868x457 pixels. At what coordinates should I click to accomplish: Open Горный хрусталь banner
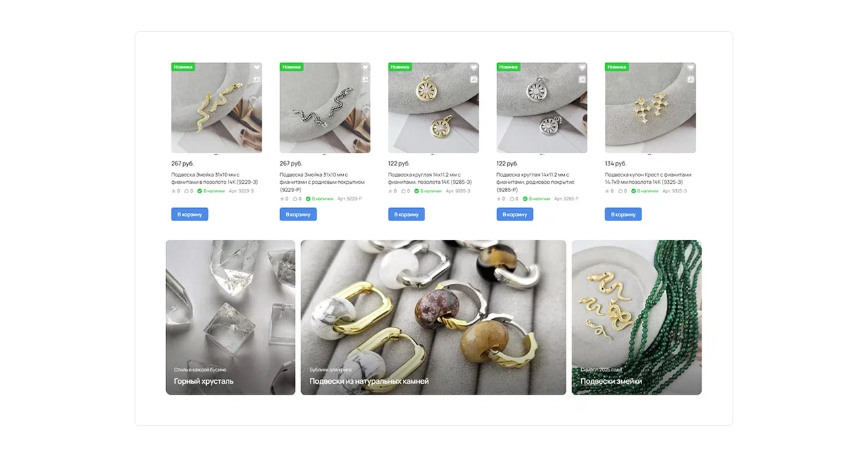click(x=231, y=317)
